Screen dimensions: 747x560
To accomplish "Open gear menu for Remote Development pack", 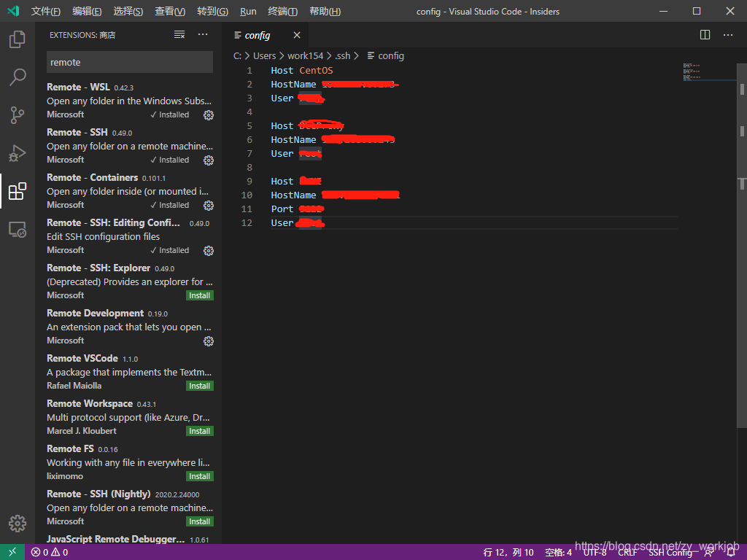I will (x=208, y=341).
